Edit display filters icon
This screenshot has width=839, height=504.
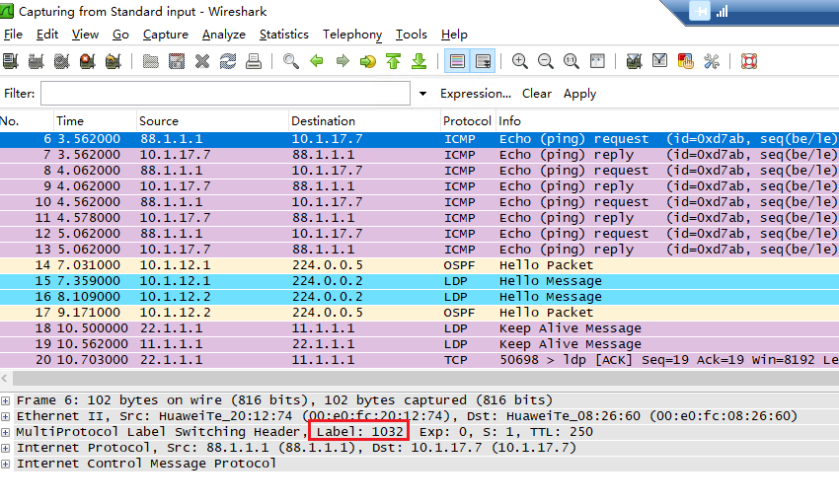659,61
